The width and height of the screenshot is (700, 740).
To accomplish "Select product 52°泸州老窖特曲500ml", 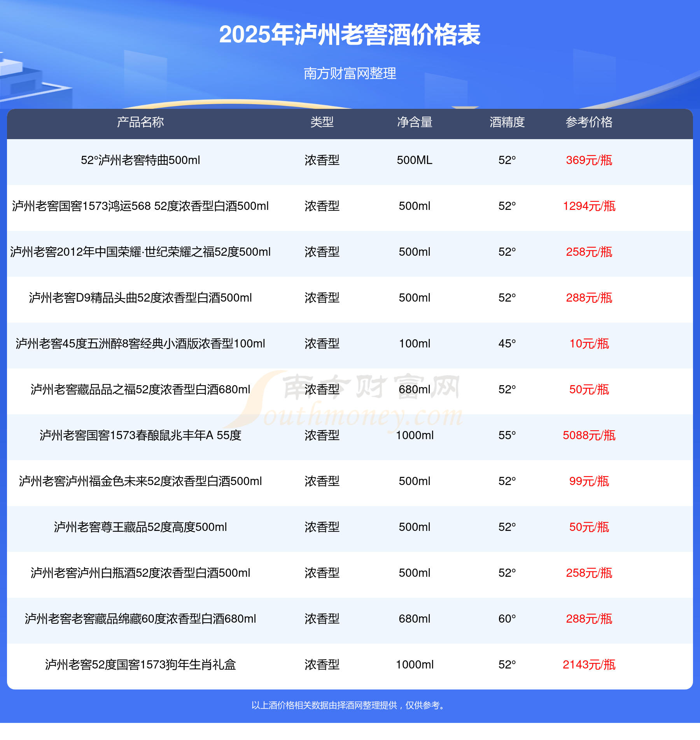I will pyautogui.click(x=140, y=160).
